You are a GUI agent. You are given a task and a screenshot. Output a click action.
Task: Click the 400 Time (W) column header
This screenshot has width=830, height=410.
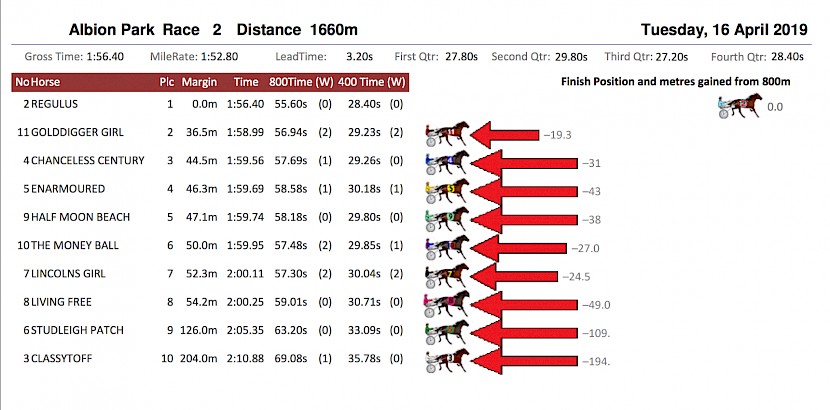pos(372,82)
